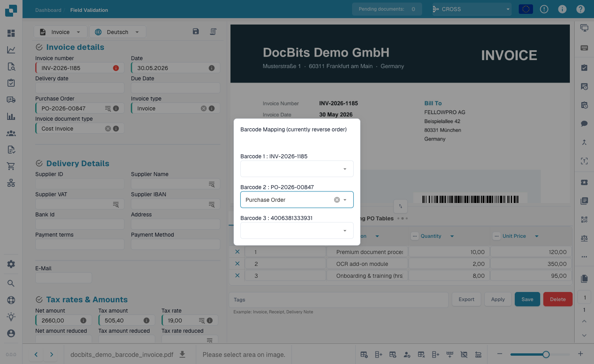This screenshot has width=594, height=364.
Task: Click into the Tags input field
Action: click(339, 300)
